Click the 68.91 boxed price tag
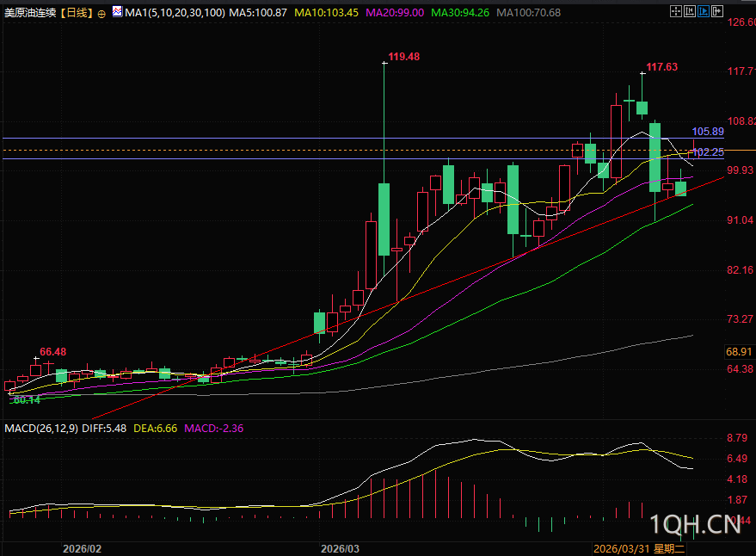 pos(739,351)
